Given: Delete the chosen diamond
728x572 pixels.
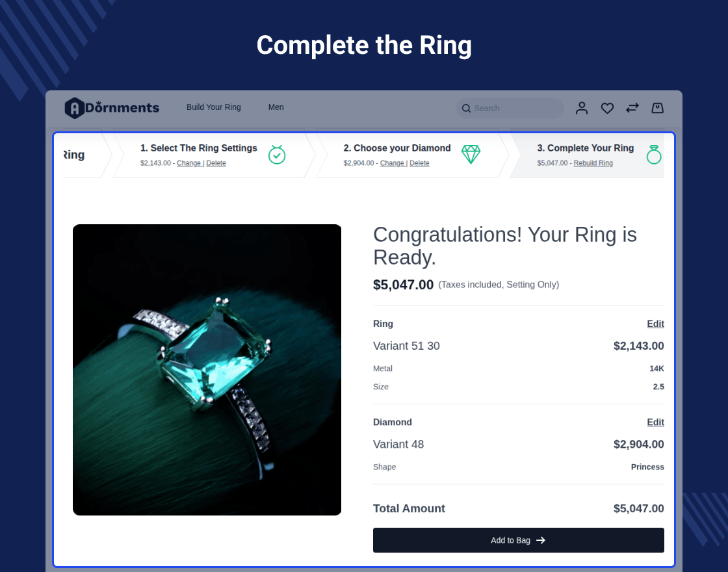Looking at the screenshot, I should [419, 163].
